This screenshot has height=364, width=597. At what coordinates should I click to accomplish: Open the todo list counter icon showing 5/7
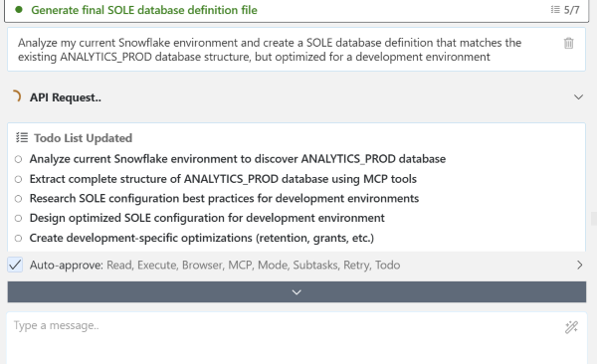tap(564, 10)
